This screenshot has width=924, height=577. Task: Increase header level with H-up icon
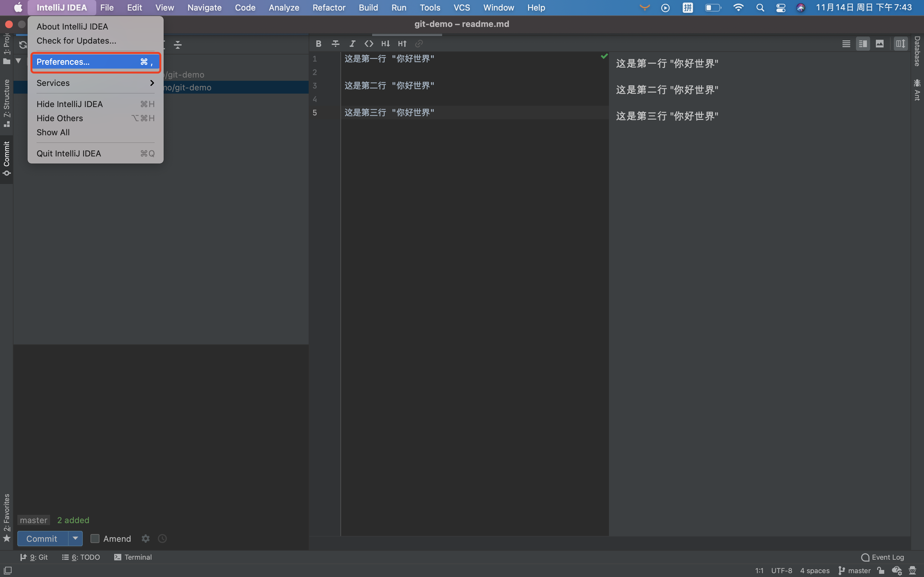pyautogui.click(x=402, y=44)
